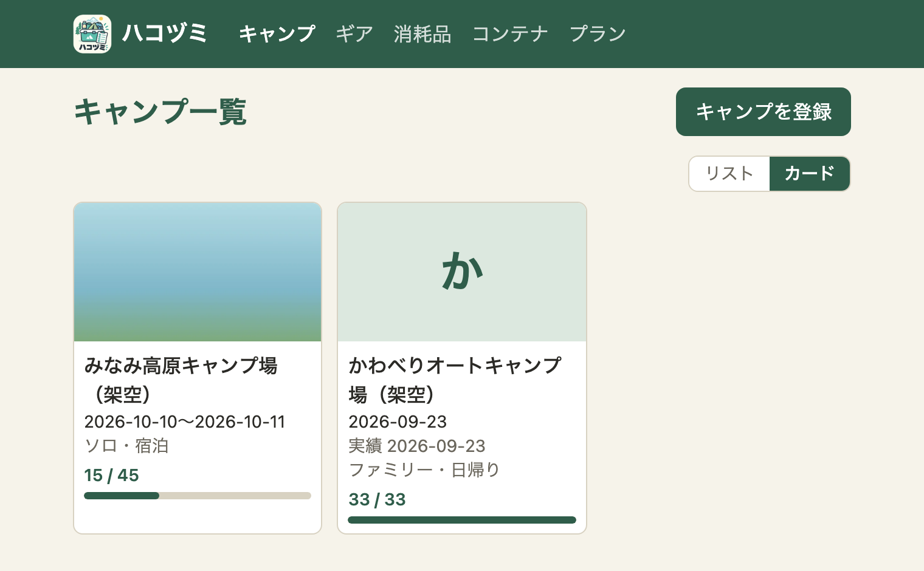Open the 消耗品 navigation tab
924x571 pixels.
coord(422,34)
